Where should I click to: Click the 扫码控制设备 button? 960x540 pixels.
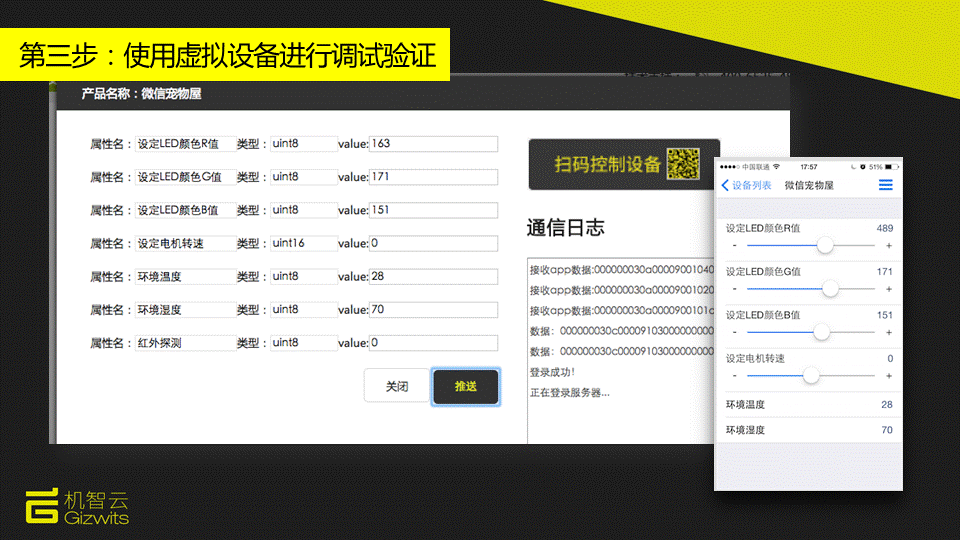point(624,164)
